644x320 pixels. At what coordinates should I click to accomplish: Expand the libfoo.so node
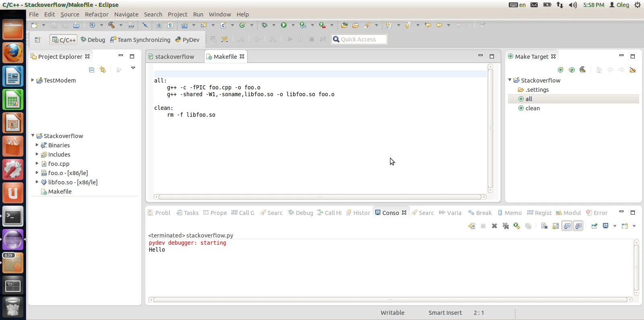(37, 182)
